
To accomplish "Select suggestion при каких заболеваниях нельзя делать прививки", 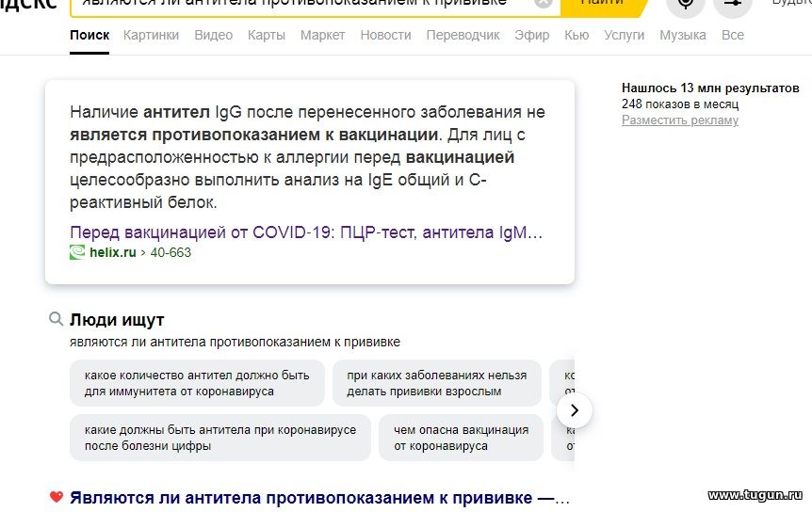I will click(x=437, y=383).
